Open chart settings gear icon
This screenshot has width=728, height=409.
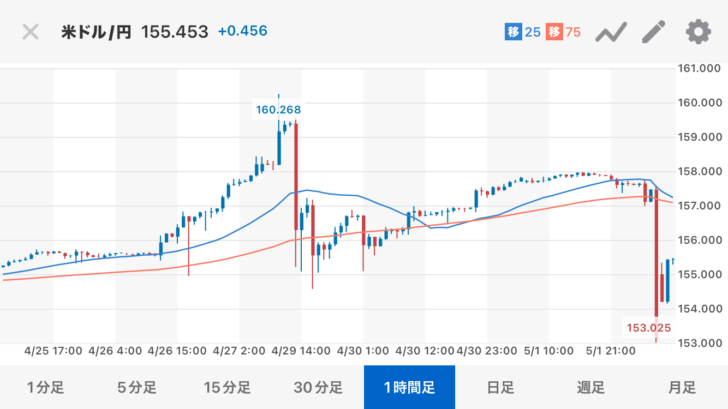point(697,32)
